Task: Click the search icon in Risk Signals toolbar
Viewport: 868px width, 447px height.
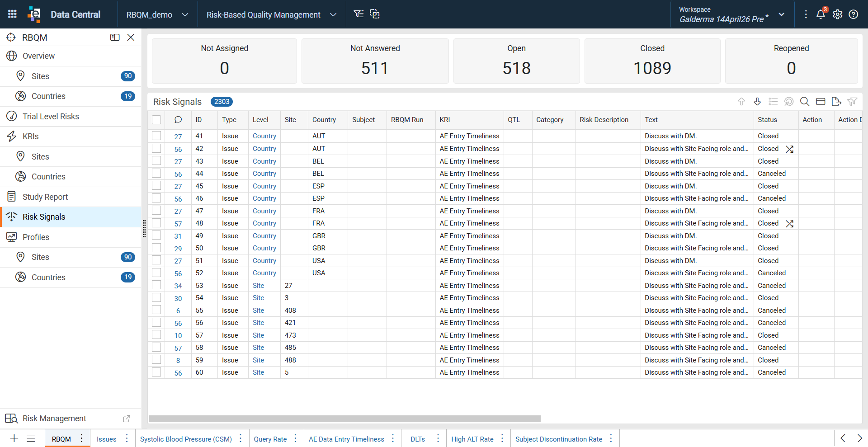Action: (x=805, y=102)
